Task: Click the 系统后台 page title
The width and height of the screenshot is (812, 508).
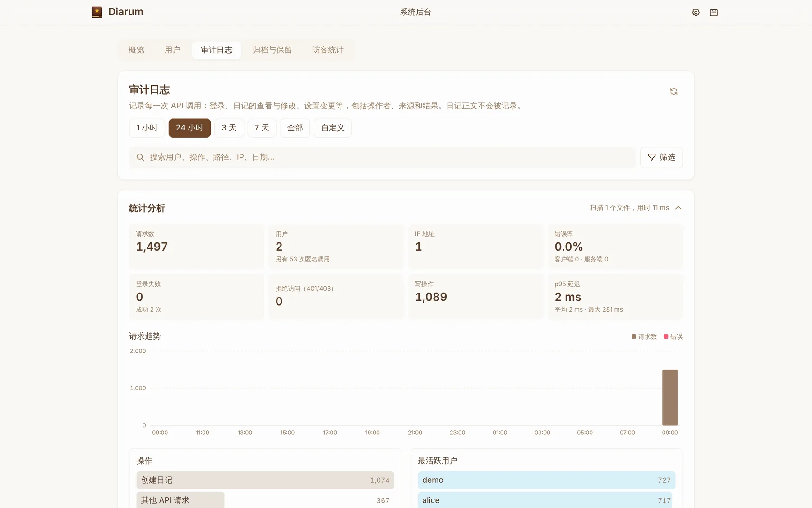Action: [415, 13]
